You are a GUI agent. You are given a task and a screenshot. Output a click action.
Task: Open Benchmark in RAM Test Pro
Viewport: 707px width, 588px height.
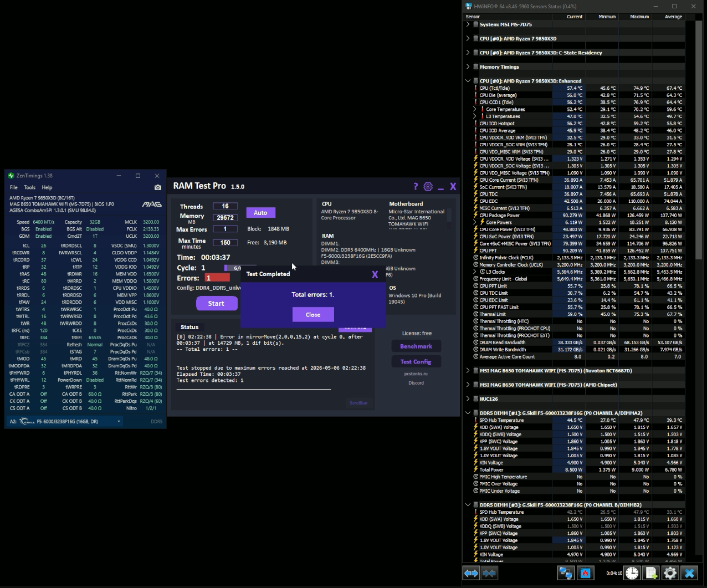[416, 346]
